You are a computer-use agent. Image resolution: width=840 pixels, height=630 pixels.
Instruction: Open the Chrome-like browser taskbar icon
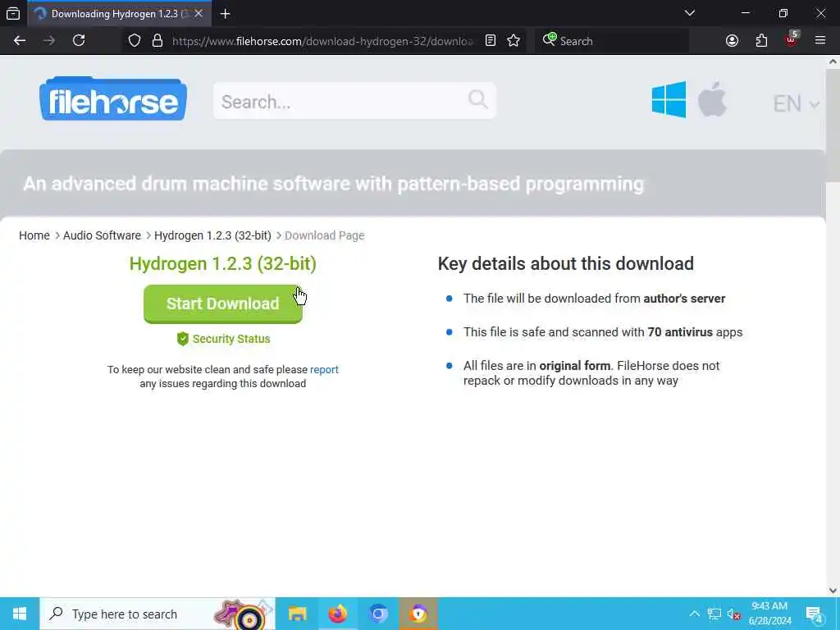click(x=377, y=614)
